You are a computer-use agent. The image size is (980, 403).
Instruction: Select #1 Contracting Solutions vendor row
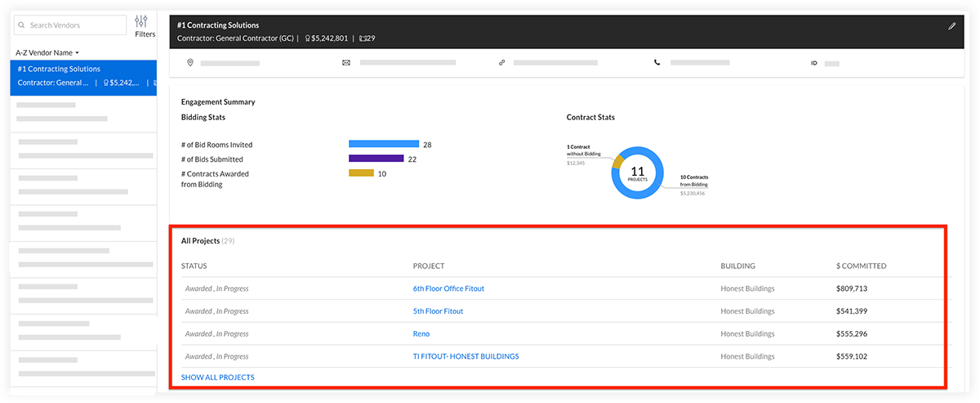coord(82,76)
